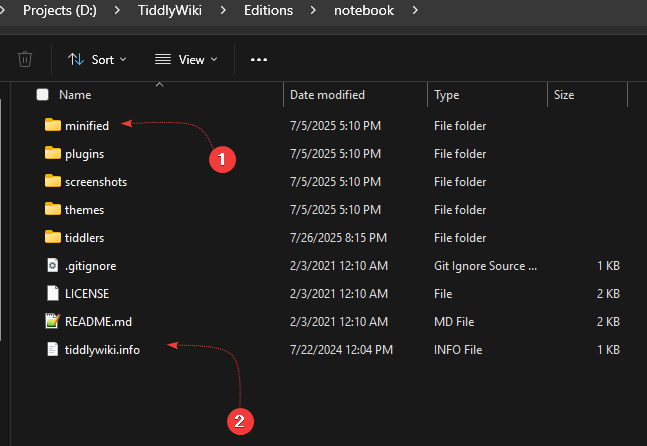This screenshot has width=647, height=446.
Task: Expand chevron after Projects (D:) breadcrumb
Action: (x=117, y=10)
